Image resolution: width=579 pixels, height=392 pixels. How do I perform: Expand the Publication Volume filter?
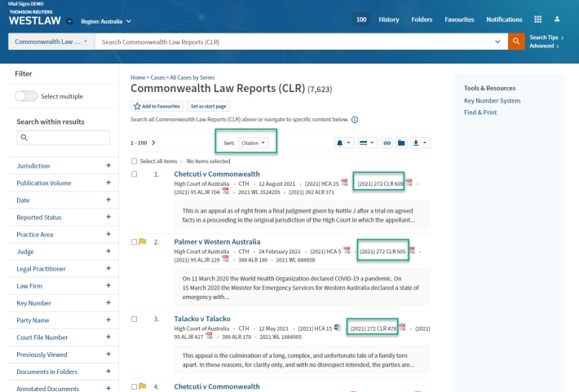click(x=108, y=183)
